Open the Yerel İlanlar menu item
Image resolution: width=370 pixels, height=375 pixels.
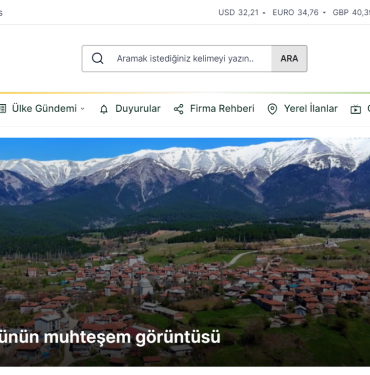pyautogui.click(x=311, y=109)
